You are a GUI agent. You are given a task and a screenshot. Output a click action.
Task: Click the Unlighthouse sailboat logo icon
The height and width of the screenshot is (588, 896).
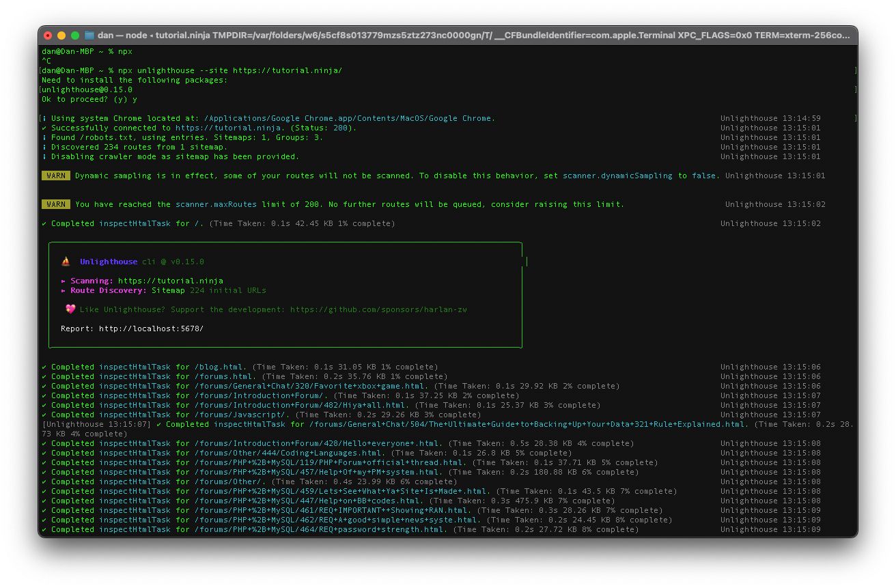66,262
